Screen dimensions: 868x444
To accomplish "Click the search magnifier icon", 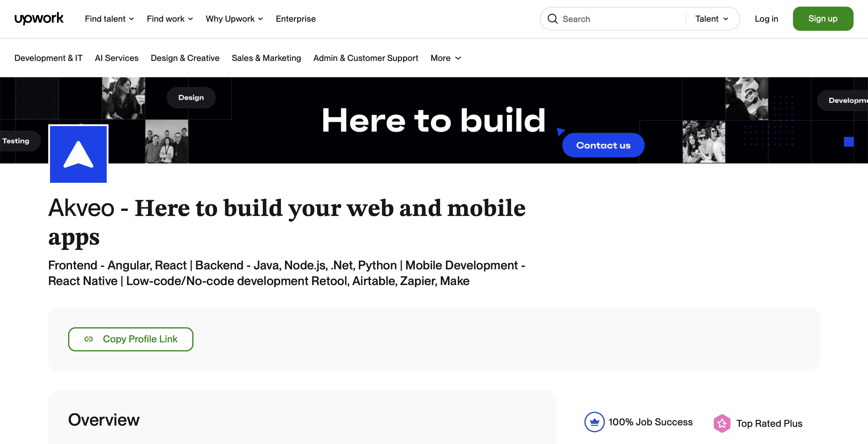I will click(x=553, y=19).
